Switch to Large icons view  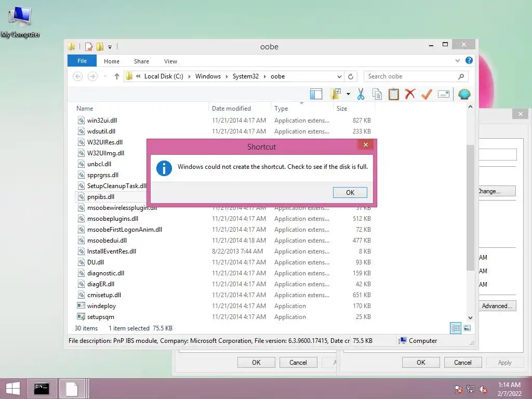click(x=467, y=328)
